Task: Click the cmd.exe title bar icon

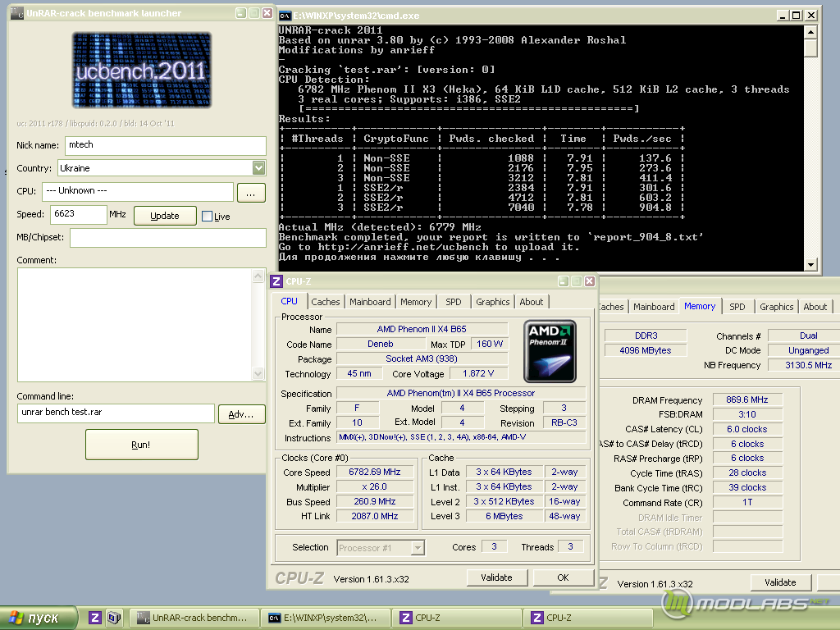Action: (285, 14)
